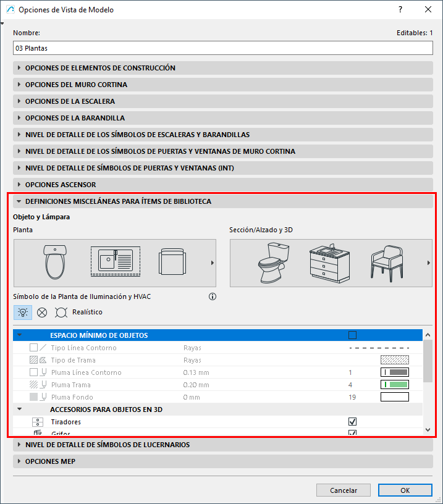Expand escaleras y barandillas symbol detail panel
This screenshot has width=443, height=504.
[x=223, y=135]
